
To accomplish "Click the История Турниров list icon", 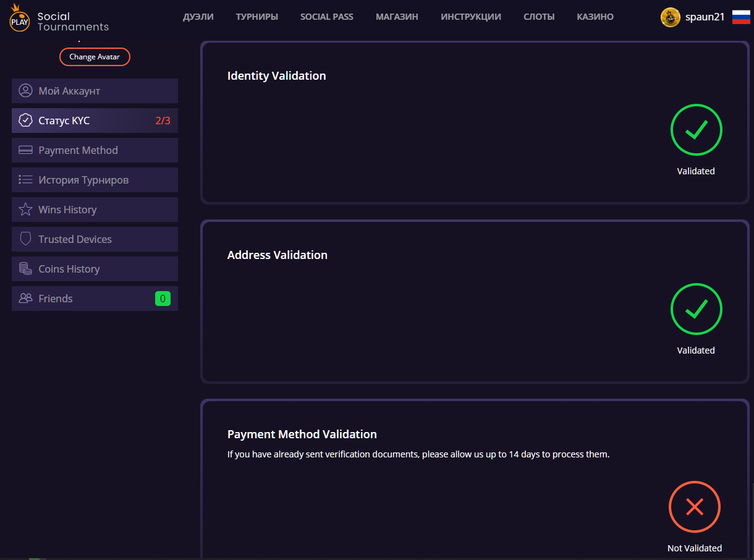I will pyautogui.click(x=25, y=180).
